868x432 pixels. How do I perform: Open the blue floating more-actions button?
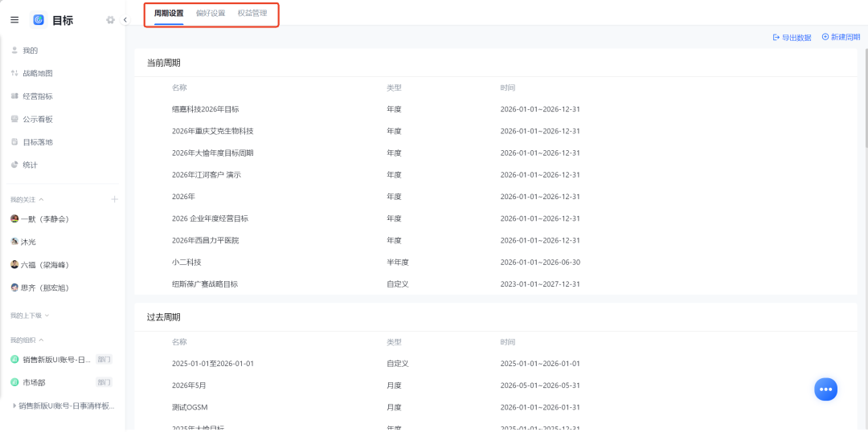[x=825, y=389]
